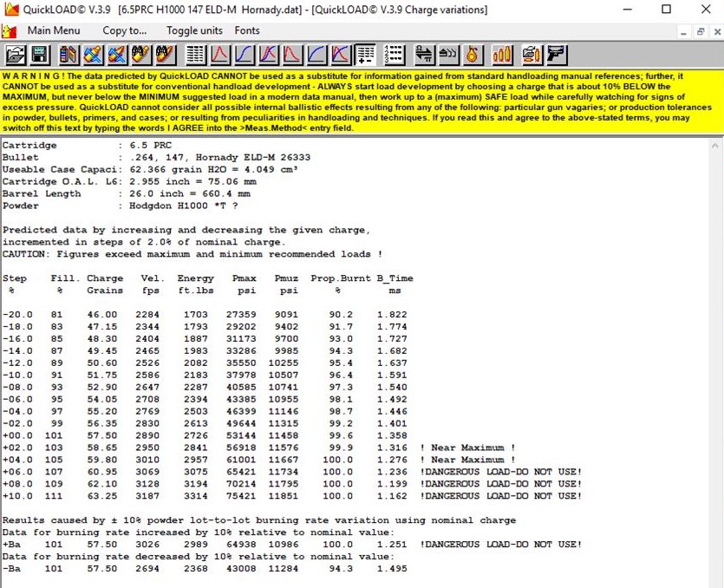
Task: Open the Fonts menu
Action: point(247,30)
